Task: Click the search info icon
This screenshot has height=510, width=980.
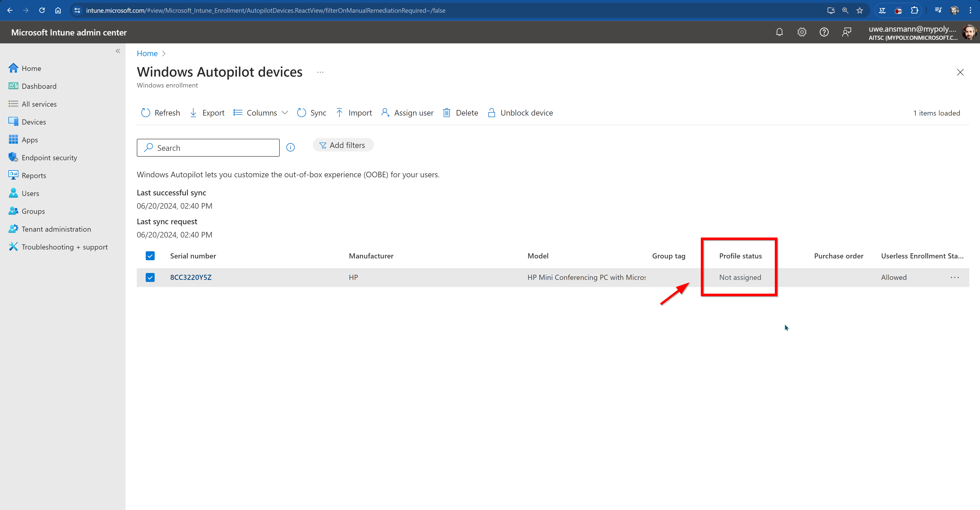Action: pyautogui.click(x=290, y=147)
